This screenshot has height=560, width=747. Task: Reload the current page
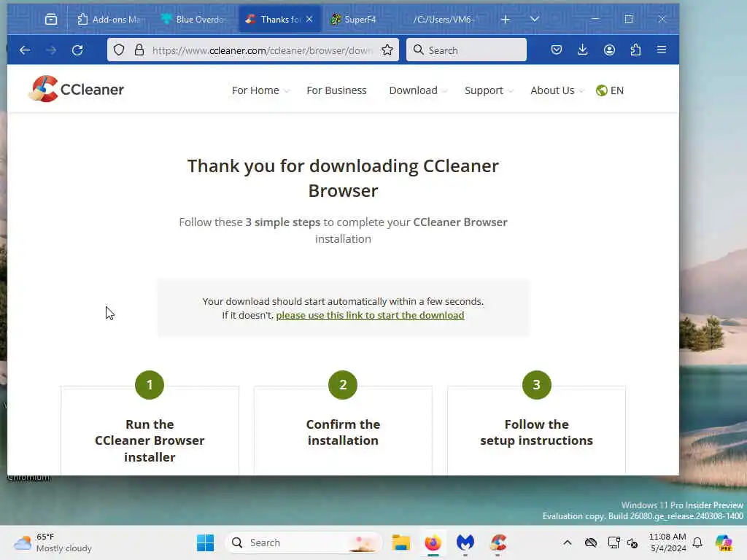point(77,50)
